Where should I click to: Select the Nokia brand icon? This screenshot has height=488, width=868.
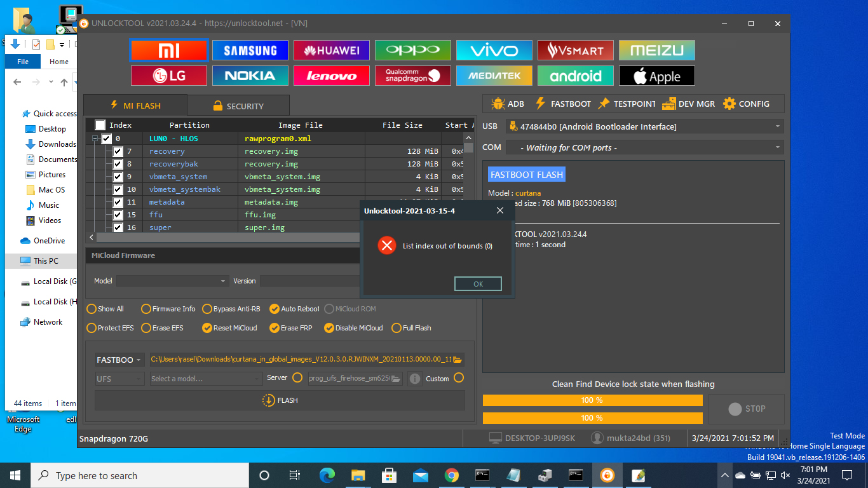pyautogui.click(x=250, y=76)
